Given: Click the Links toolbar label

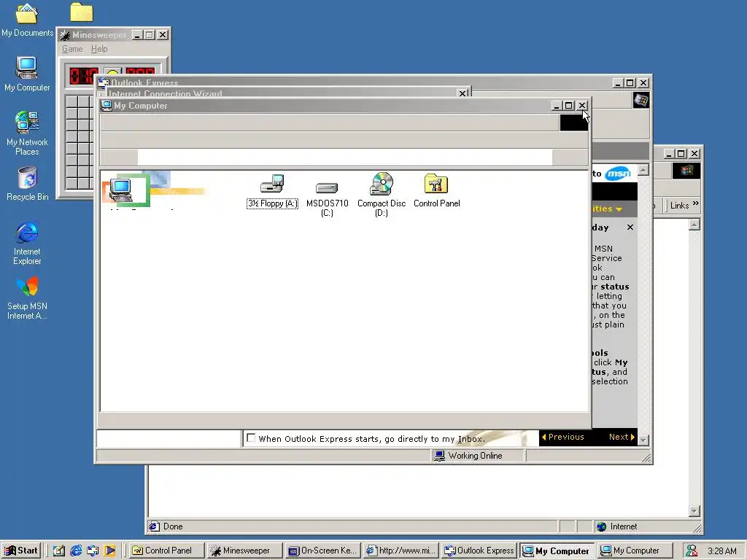Looking at the screenshot, I should (x=679, y=206).
